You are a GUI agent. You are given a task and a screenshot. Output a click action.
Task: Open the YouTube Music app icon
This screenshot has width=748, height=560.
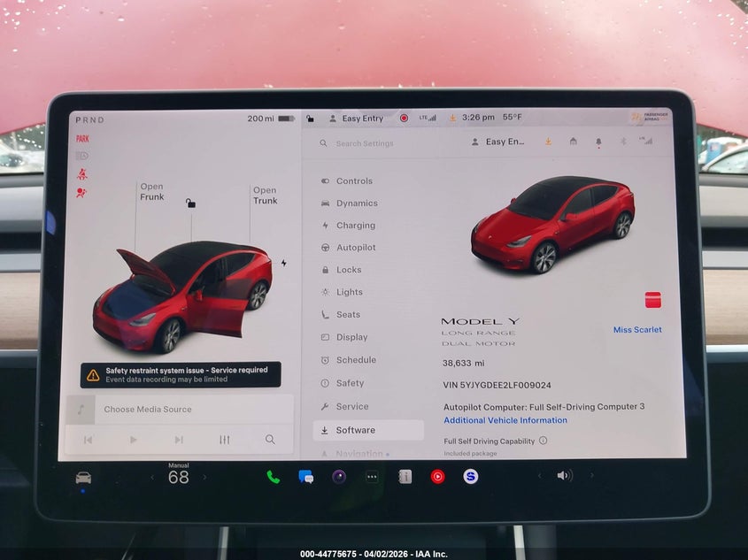tap(437, 477)
